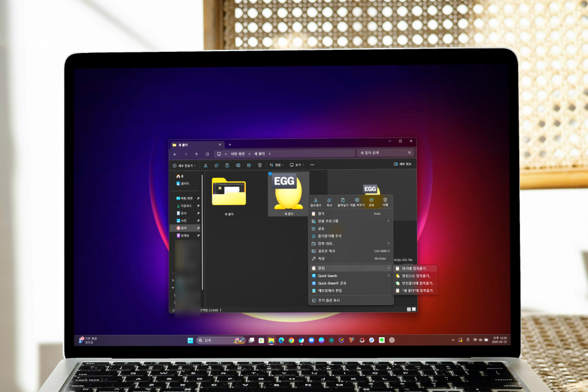Click the Share icon in Explorer toolbar
This screenshot has height=392, width=588.
pyautogui.click(x=249, y=166)
